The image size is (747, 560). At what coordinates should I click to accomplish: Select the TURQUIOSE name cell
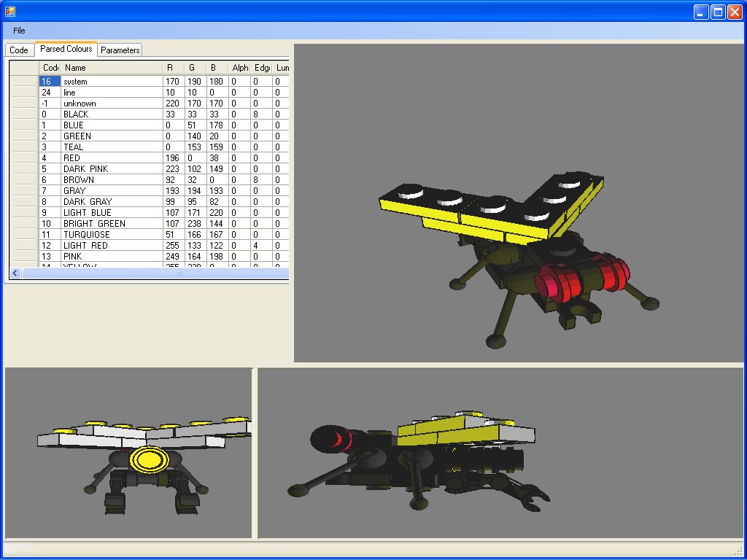click(x=112, y=235)
